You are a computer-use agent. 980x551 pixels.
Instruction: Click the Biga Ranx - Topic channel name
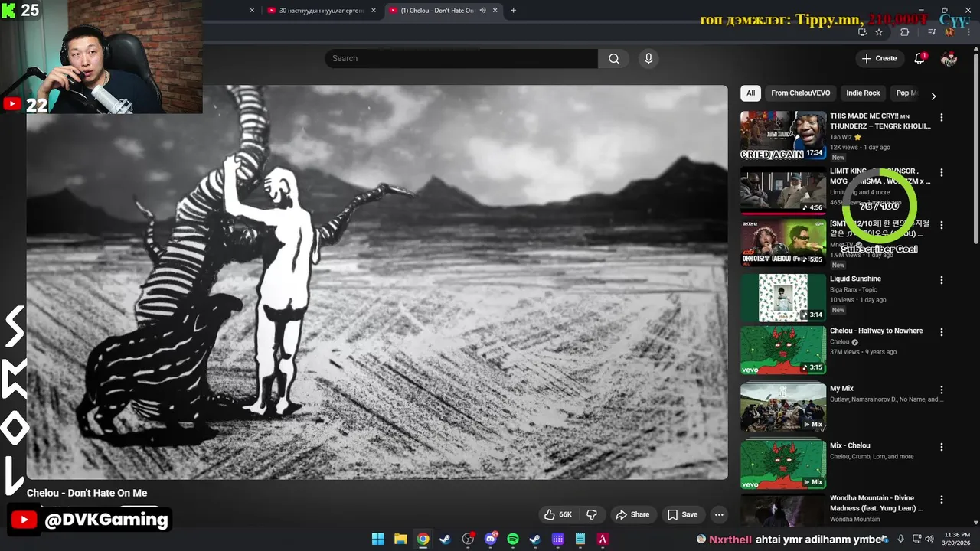tap(854, 290)
